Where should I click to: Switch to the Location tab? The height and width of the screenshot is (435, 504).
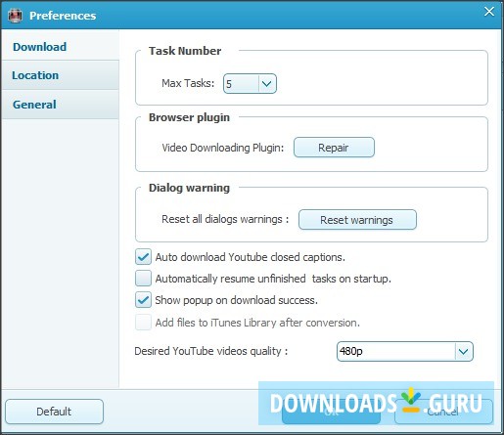tap(60, 75)
